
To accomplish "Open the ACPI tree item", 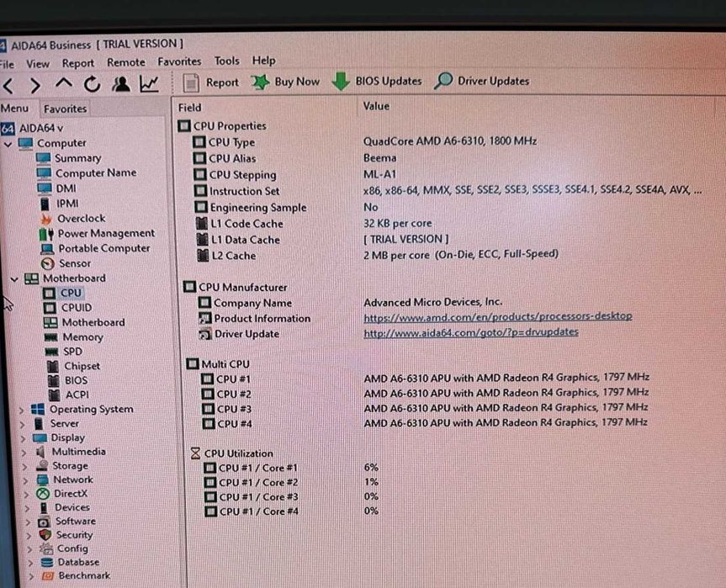I will (x=68, y=395).
